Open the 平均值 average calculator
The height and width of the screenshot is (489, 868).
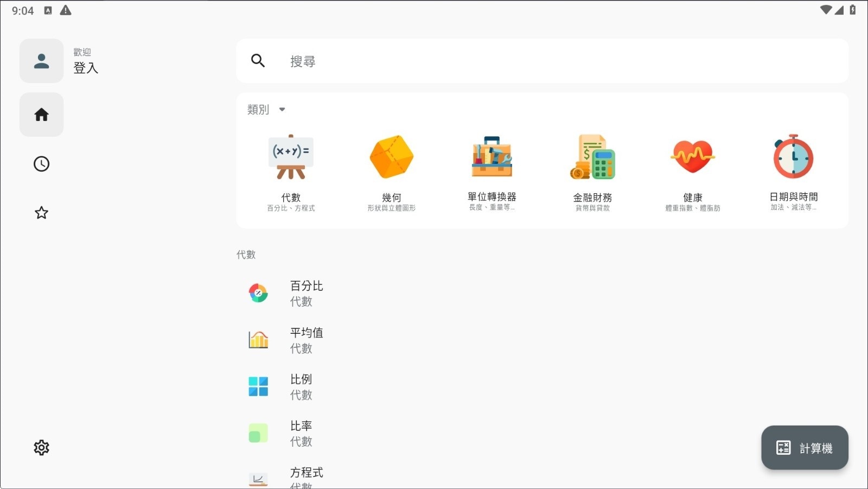307,340
